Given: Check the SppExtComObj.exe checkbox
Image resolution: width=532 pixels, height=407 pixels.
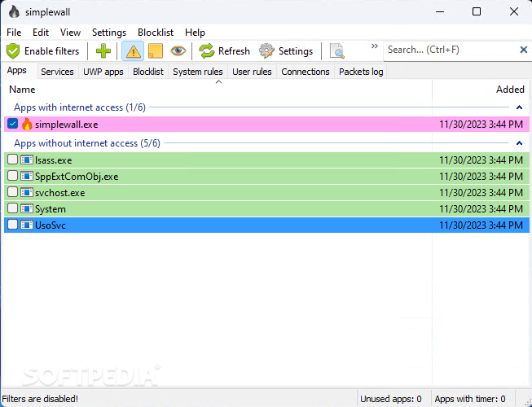Looking at the screenshot, I should click(12, 176).
